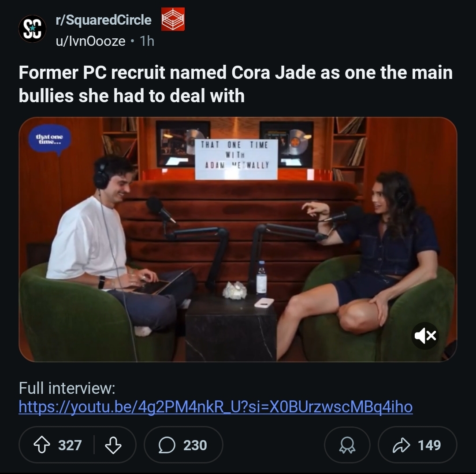Image resolution: width=476 pixels, height=474 pixels.
Task: Open the SC subreddit avatar
Action: pyautogui.click(x=32, y=29)
